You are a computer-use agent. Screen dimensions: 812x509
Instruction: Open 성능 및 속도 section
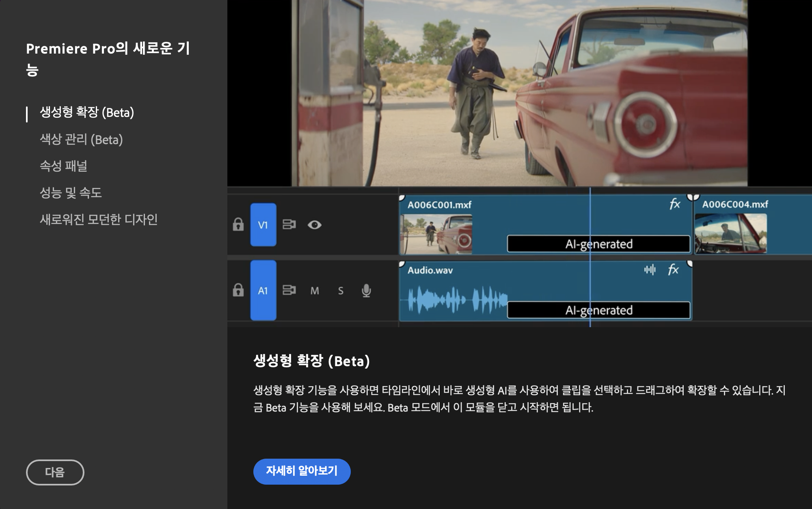point(71,193)
